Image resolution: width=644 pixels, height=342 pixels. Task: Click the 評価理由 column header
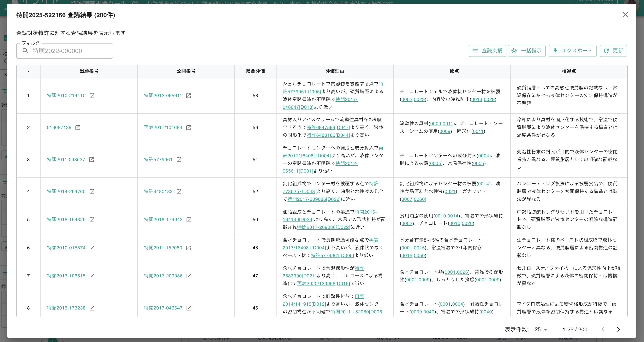[x=335, y=71]
